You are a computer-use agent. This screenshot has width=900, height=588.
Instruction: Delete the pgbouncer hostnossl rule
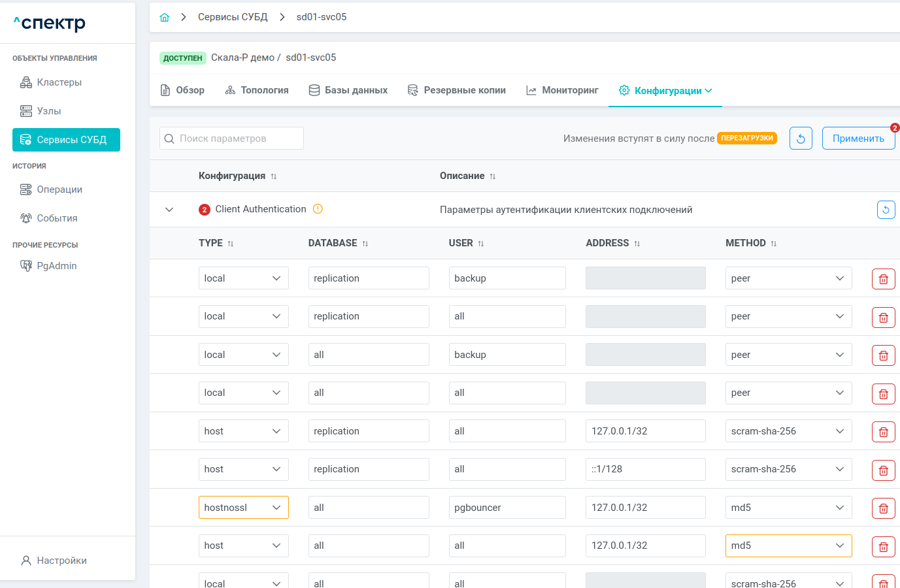pyautogui.click(x=883, y=508)
